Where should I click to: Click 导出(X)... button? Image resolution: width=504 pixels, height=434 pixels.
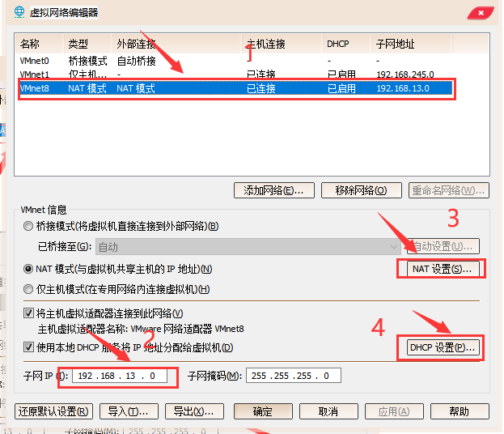click(194, 411)
